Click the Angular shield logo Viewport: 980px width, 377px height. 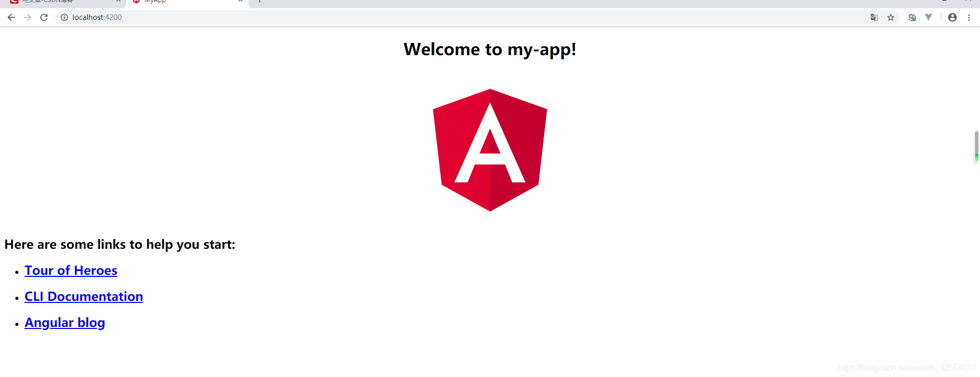490,150
